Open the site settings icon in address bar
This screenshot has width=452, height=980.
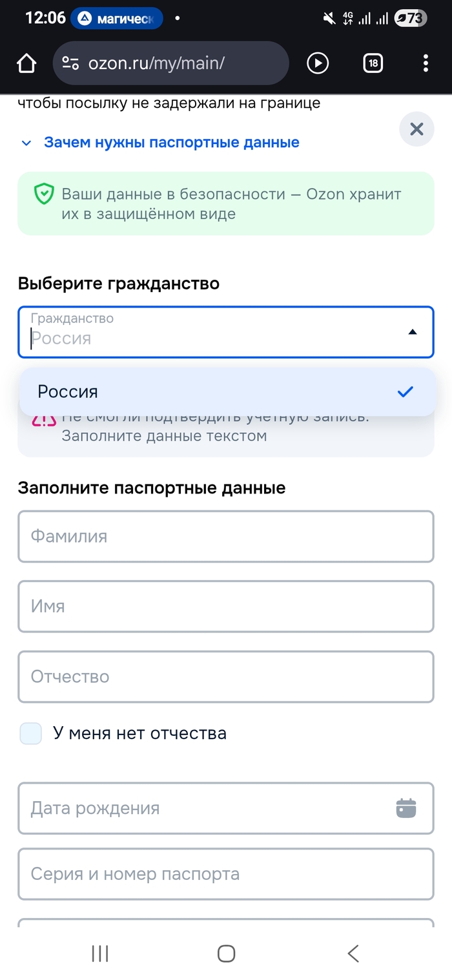[x=70, y=63]
